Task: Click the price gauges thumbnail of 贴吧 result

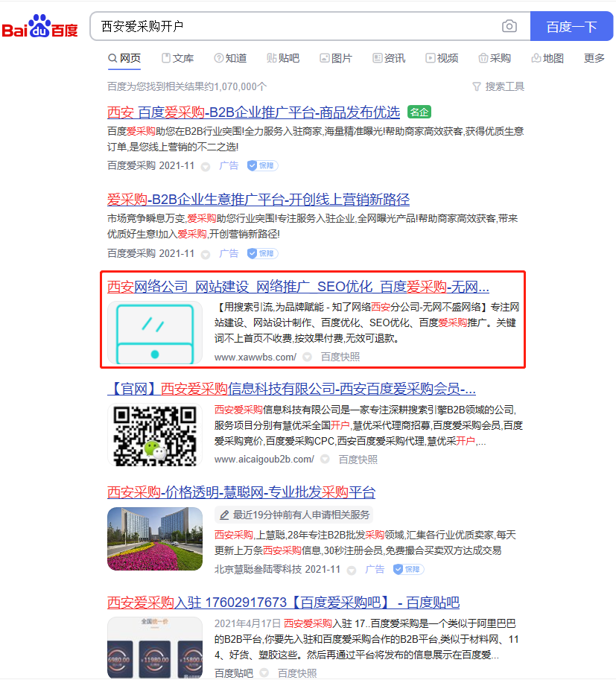Action: pyautogui.click(x=155, y=648)
